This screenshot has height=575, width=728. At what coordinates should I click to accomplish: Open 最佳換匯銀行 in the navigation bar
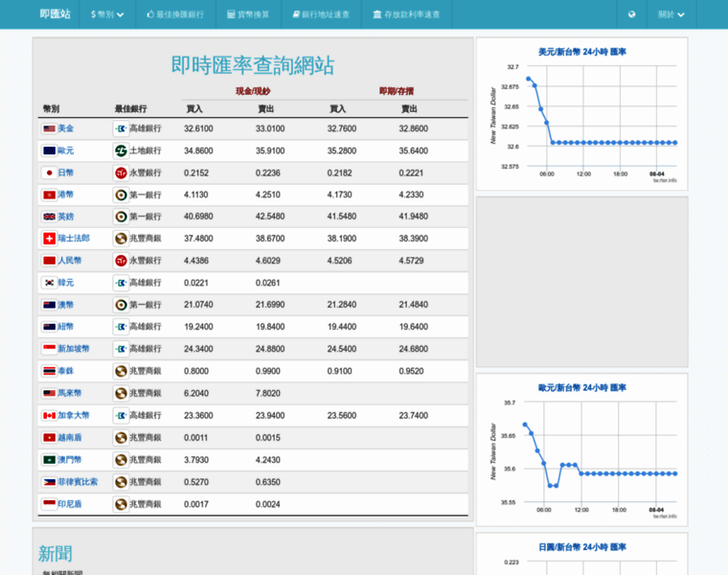click(x=175, y=14)
